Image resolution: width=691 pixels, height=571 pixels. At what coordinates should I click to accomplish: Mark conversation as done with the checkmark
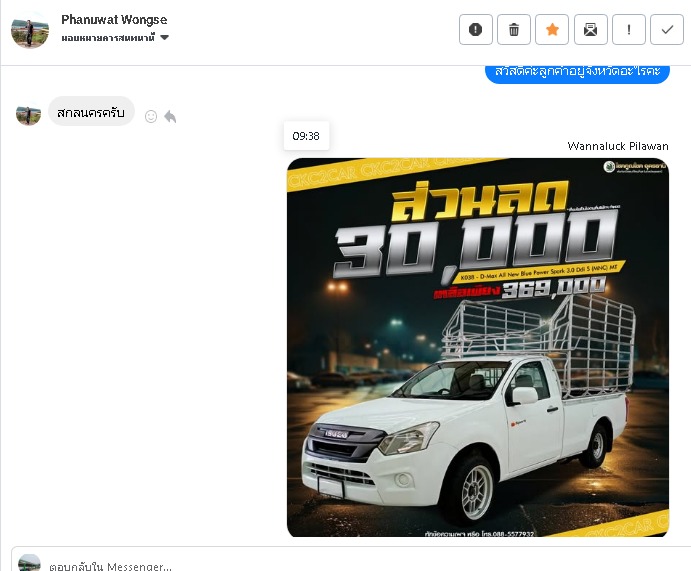tap(667, 30)
